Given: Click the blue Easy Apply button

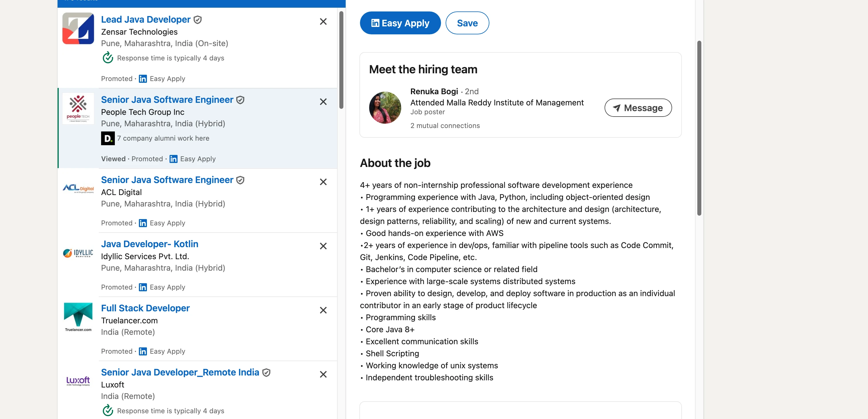Looking at the screenshot, I should tap(400, 23).
